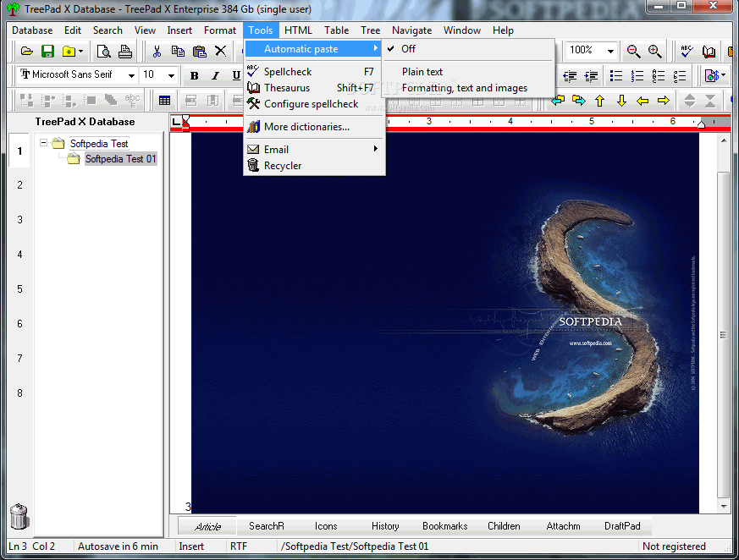Select sidebar tab number 5
The height and width of the screenshot is (560, 739).
(19, 288)
